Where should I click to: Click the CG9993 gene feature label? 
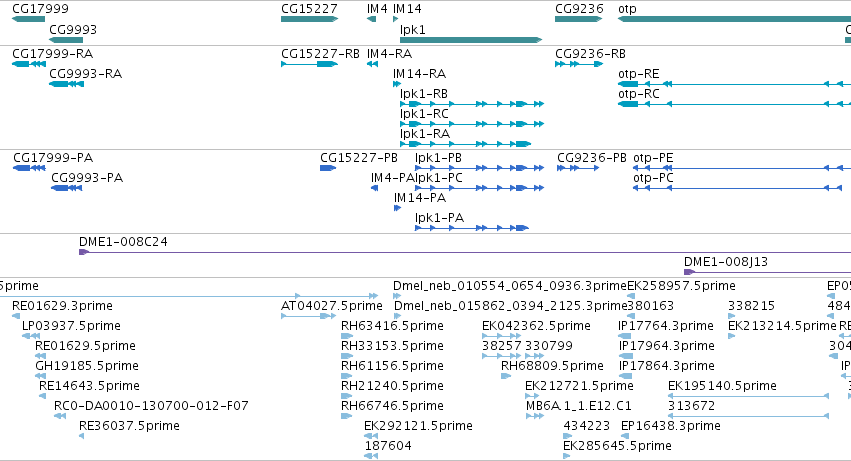coord(73,30)
